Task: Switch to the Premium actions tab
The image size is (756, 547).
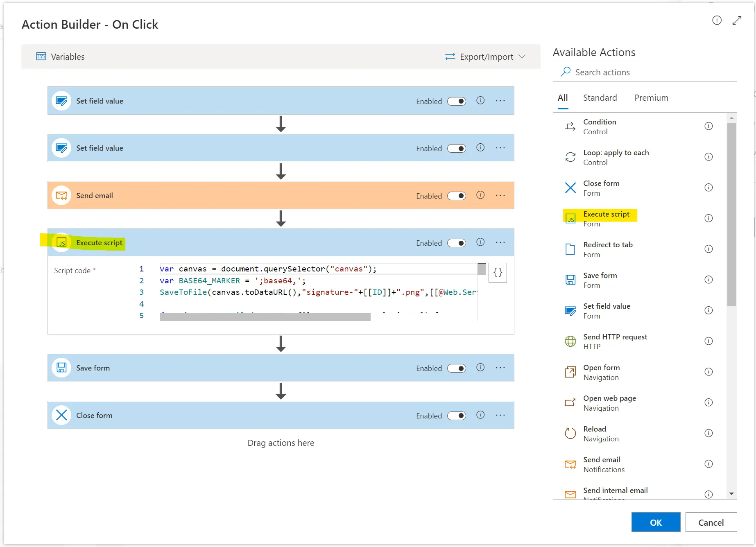Action: pos(651,98)
